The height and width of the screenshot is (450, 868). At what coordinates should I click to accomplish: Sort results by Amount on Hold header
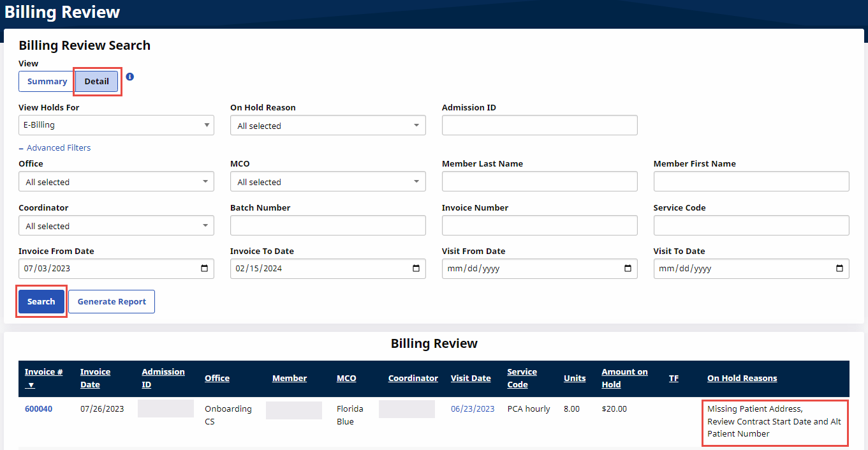624,378
